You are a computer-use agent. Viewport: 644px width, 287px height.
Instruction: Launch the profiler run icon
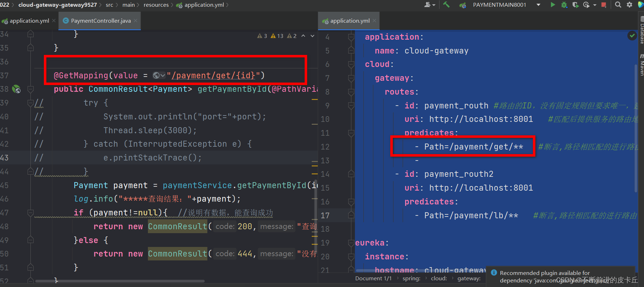point(586,5)
